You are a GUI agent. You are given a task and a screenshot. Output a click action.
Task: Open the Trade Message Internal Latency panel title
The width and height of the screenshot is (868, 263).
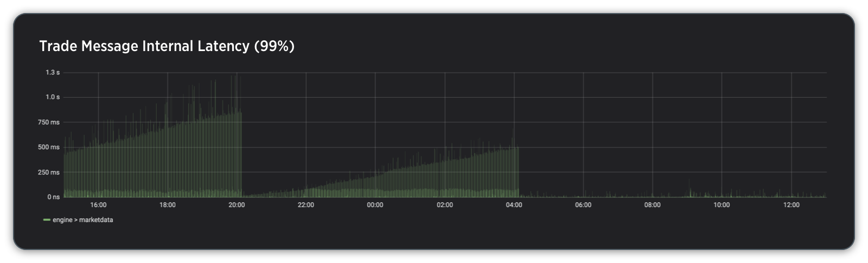click(x=167, y=47)
